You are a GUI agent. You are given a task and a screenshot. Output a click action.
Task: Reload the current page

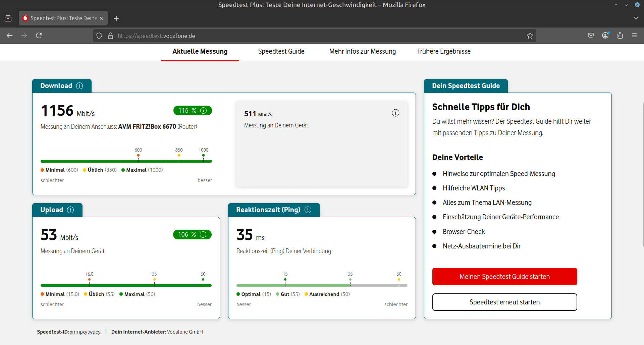click(x=39, y=36)
